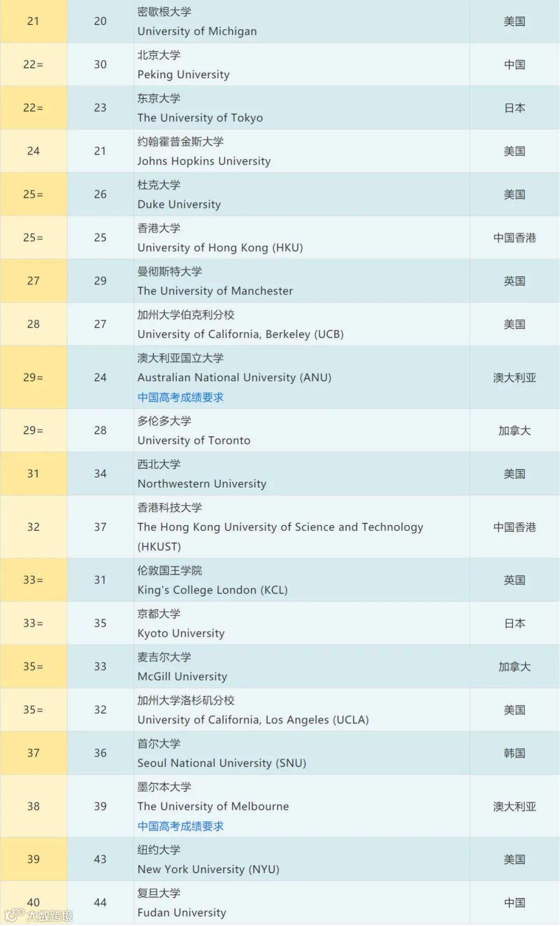Open the ANU 中国高考成绩要求 link
560x926 pixels.
pyautogui.click(x=180, y=397)
